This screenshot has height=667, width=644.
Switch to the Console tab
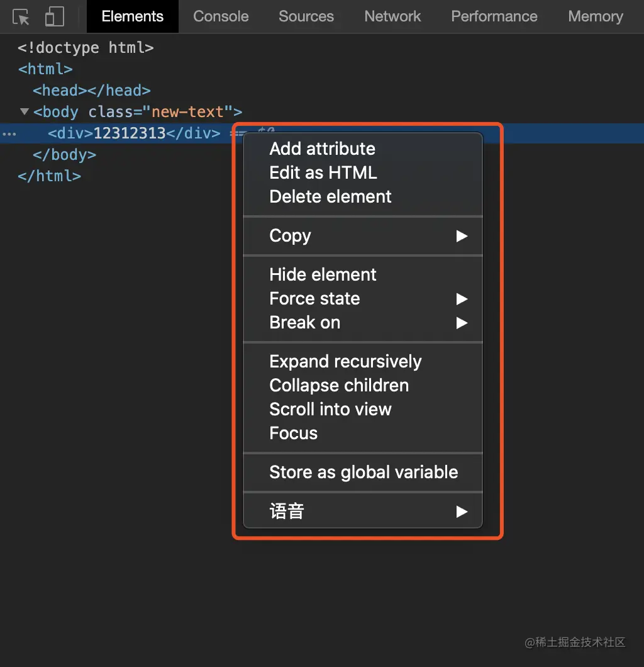coord(220,16)
